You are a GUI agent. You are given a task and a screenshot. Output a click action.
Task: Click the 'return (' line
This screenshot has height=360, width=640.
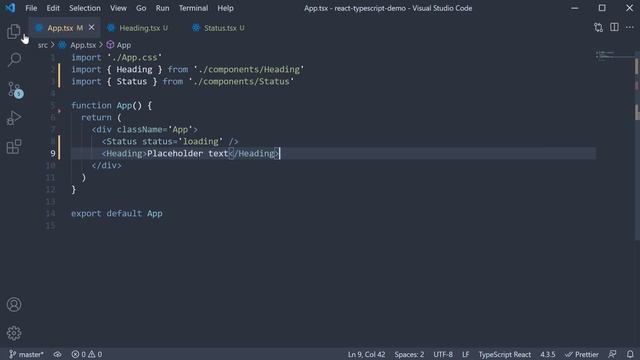pos(101,118)
